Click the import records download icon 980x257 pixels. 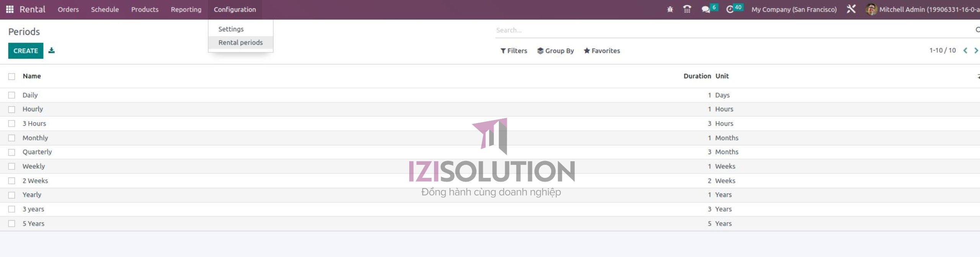click(52, 50)
